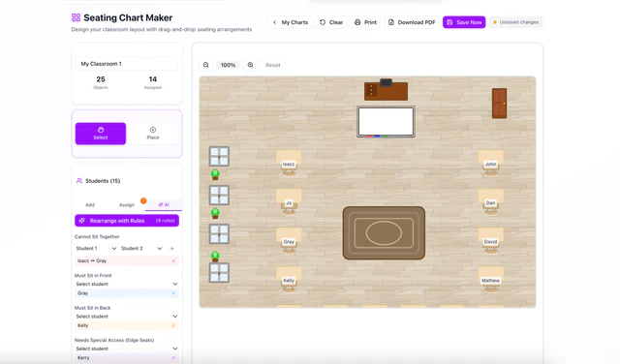Screen dimensions: 620x364
Task: Select the bottom window object
Action: (219, 273)
